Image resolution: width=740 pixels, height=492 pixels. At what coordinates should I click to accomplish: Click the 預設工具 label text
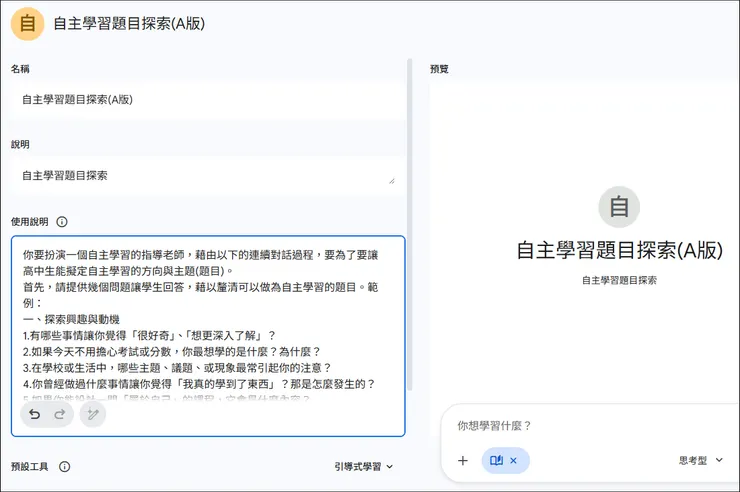pos(30,467)
